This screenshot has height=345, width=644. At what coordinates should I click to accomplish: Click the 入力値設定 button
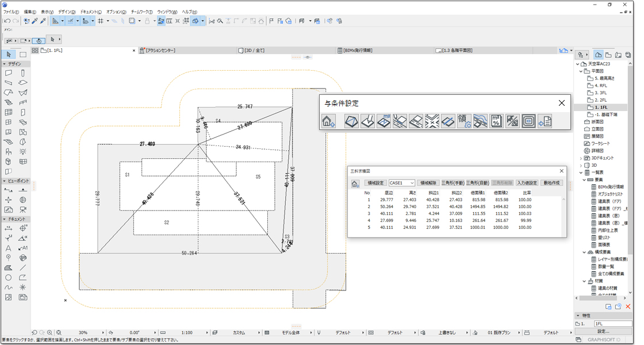pyautogui.click(x=527, y=183)
